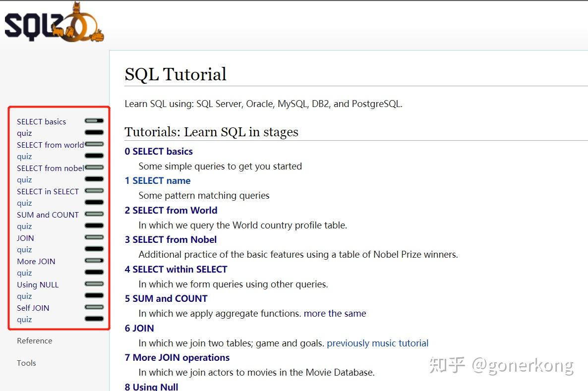The width and height of the screenshot is (588, 391).
Task: Open the Tools section
Action: tap(26, 363)
